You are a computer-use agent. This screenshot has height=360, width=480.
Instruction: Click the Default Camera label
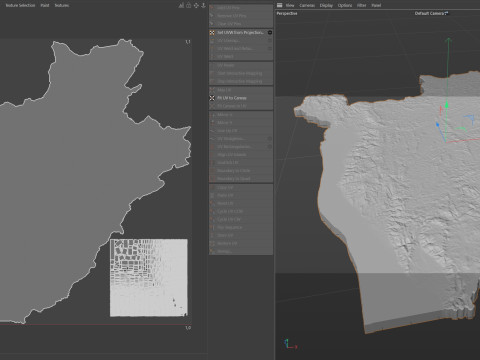click(x=431, y=13)
